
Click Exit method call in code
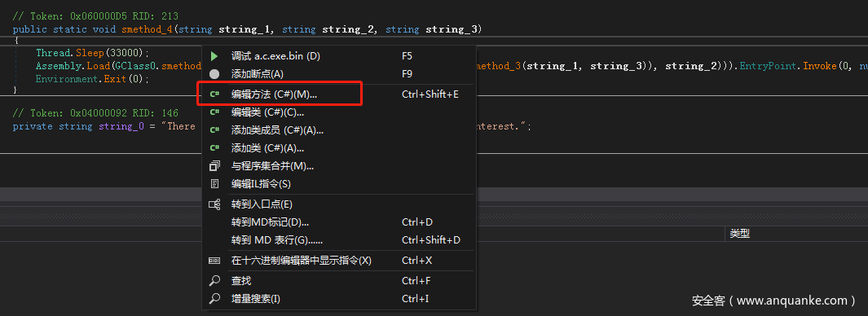point(115,78)
